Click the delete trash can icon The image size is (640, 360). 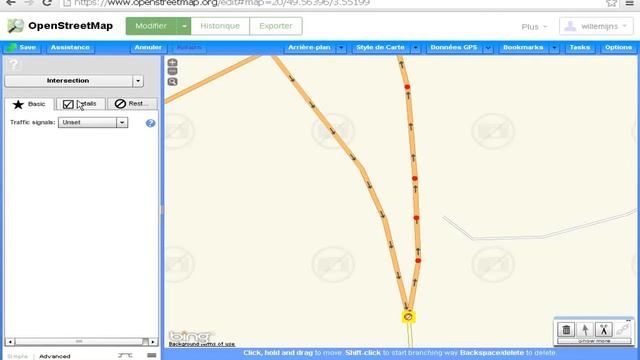coord(566,329)
